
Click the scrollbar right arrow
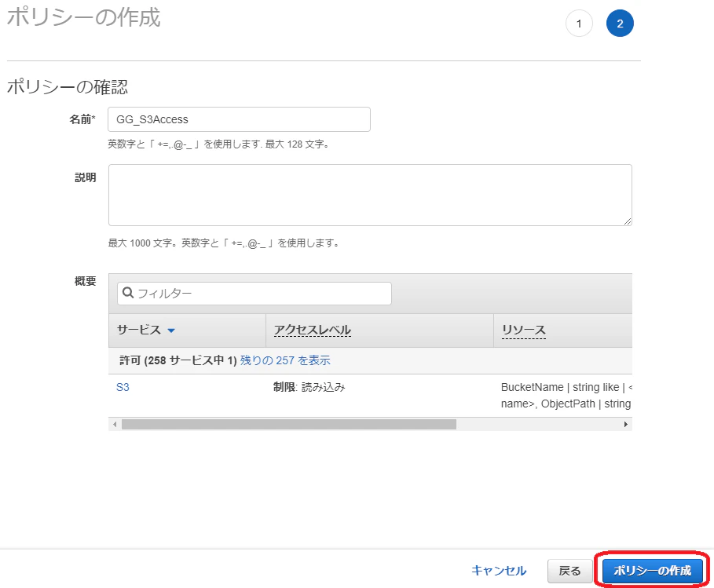626,424
